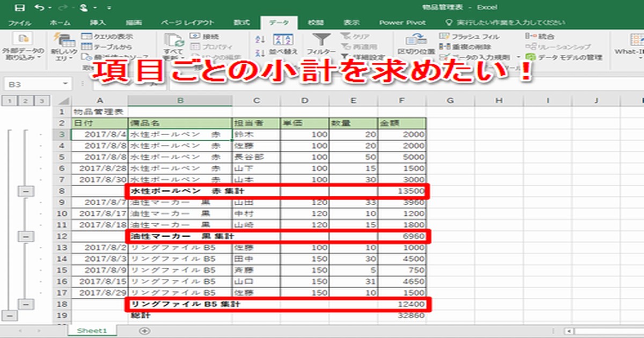The image size is (644, 338).
Task: Click the Filter funnel icon
Action: click(321, 40)
